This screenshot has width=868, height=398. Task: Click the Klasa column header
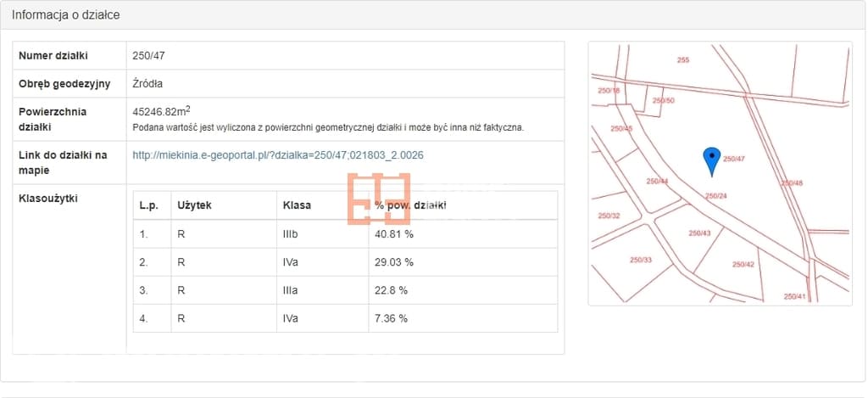[297, 205]
